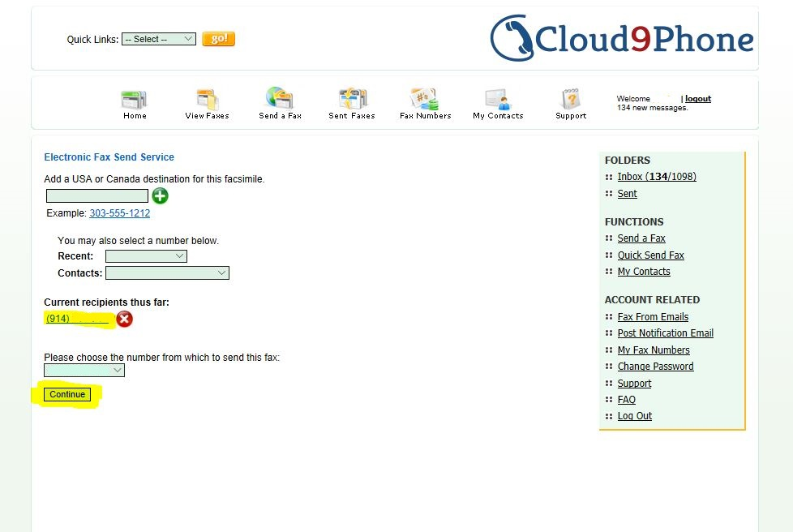Open the View Faxes icon
Viewport: 793px width, 532px height.
click(208, 99)
